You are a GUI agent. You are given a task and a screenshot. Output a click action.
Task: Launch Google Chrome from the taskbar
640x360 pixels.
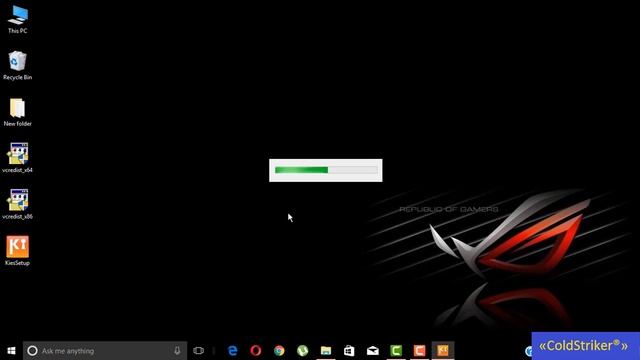279,351
